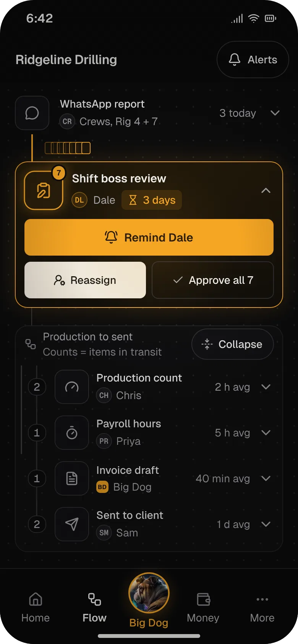Tap the CH avatar for Chris
This screenshot has width=298, height=644.
104,396
